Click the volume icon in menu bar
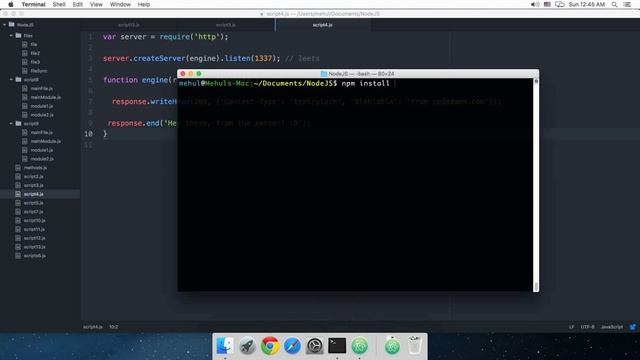The height and width of the screenshot is (360, 640). point(534,4)
